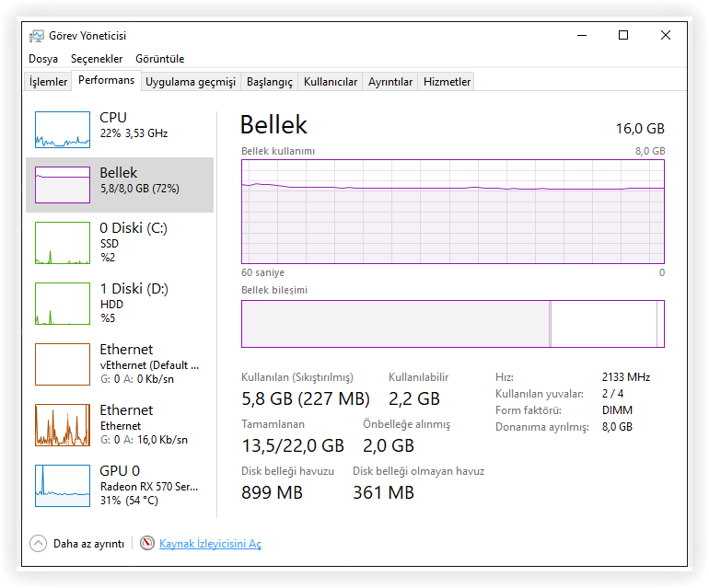The width and height of the screenshot is (709, 588).
Task: Open the Görüntüle menu
Action: tap(160, 59)
